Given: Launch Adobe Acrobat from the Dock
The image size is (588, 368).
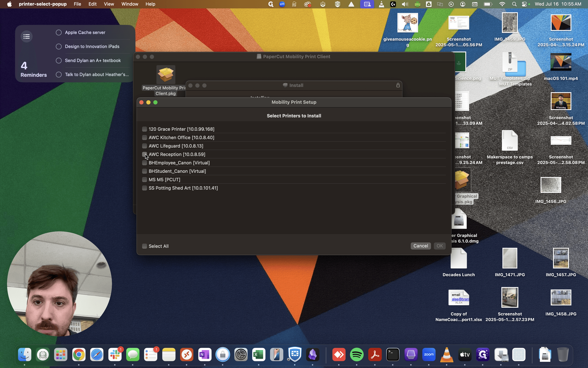Looking at the screenshot, I should 375,355.
